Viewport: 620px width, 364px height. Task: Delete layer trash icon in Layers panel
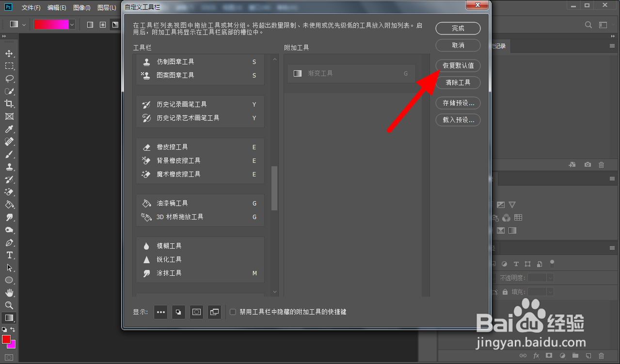(602, 355)
